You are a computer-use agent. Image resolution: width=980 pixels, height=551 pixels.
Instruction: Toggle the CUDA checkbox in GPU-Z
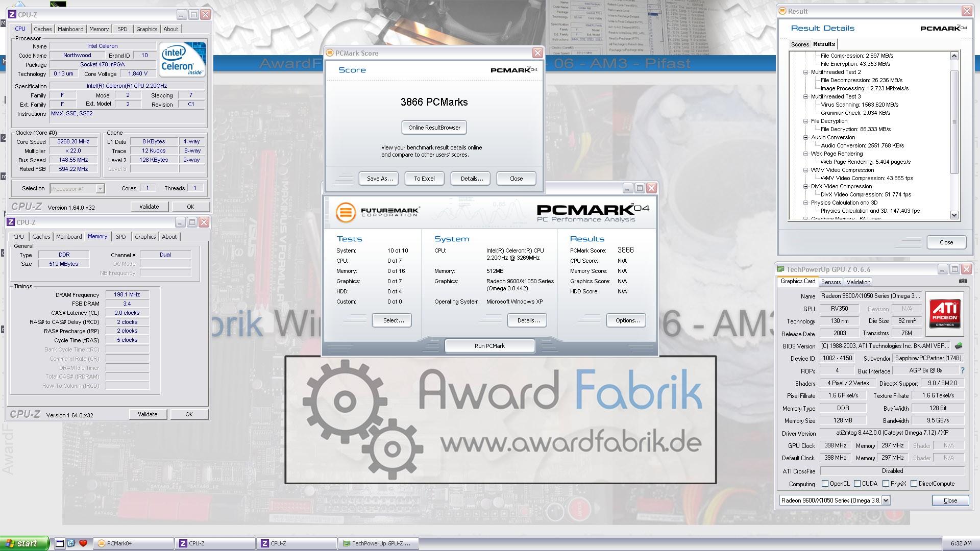pos(857,484)
